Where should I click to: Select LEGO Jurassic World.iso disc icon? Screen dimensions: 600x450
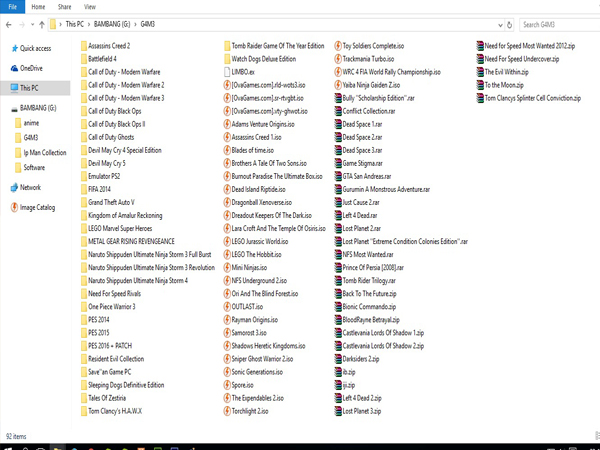[227, 242]
